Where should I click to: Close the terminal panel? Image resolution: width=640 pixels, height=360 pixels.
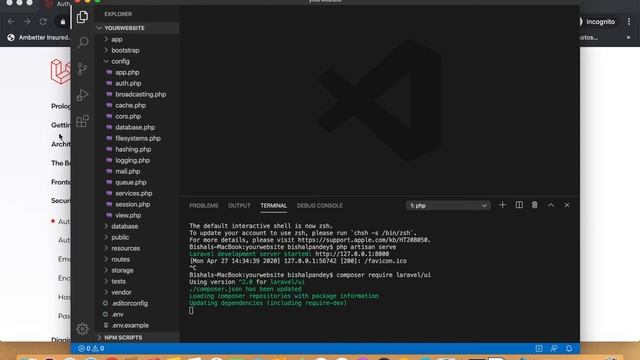click(567, 205)
